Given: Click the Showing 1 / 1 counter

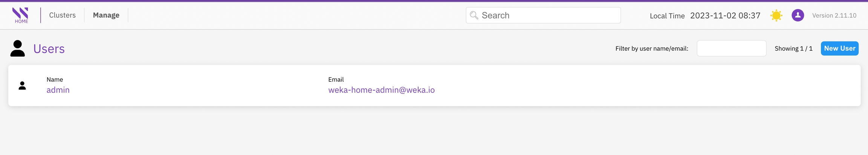Looking at the screenshot, I should pos(793,49).
